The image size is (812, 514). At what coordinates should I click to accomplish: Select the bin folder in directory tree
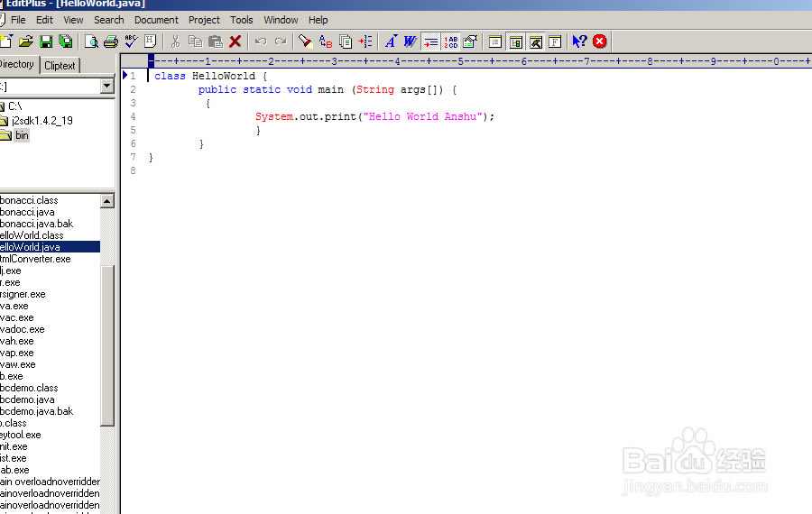pos(22,135)
